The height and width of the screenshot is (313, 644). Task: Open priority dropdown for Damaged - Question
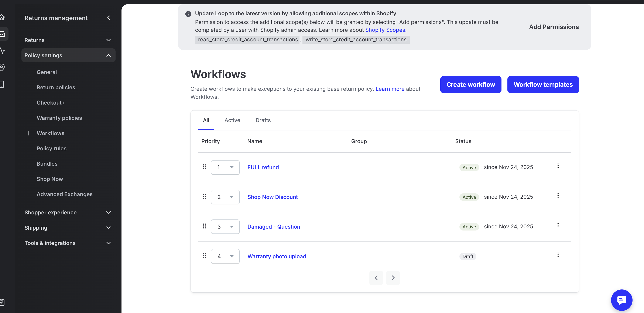click(x=225, y=227)
